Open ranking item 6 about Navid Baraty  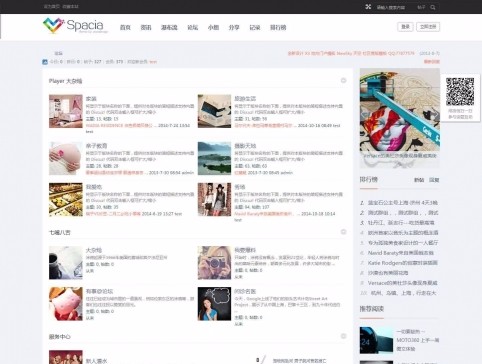tap(401, 253)
